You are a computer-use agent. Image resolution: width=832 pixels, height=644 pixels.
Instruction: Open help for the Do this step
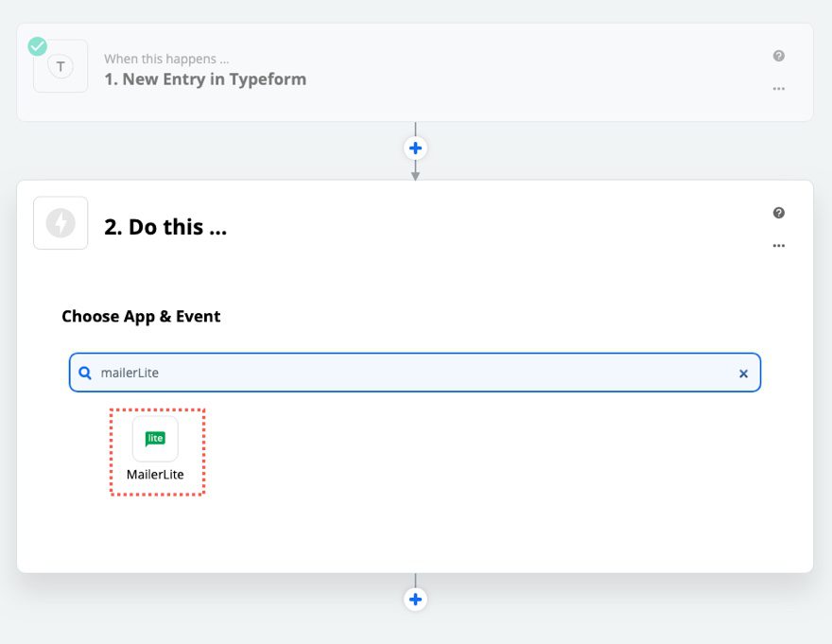(778, 212)
